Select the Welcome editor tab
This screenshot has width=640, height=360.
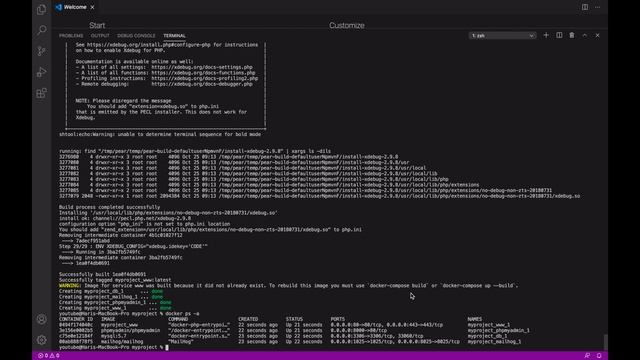pos(75,7)
